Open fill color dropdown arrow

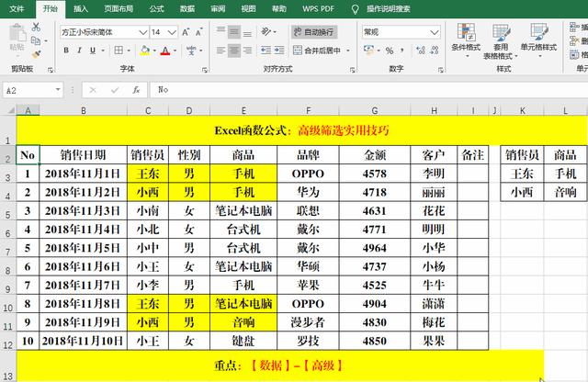pyautogui.click(x=154, y=51)
